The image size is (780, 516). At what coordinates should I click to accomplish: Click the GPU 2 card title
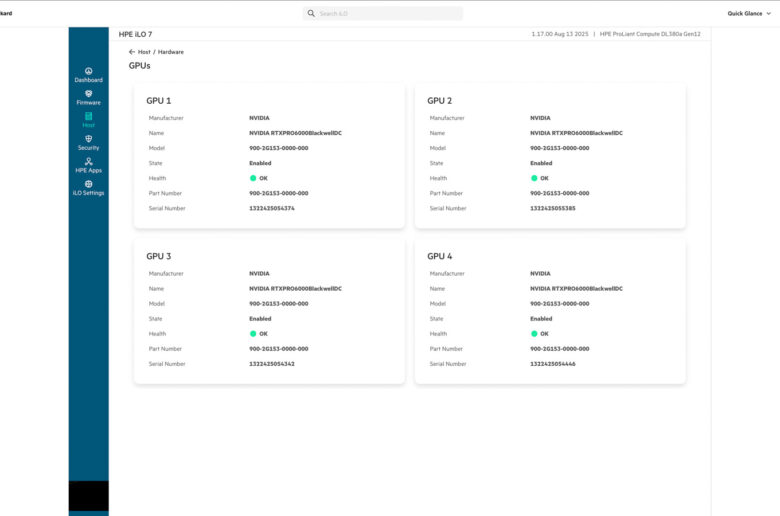coord(439,100)
